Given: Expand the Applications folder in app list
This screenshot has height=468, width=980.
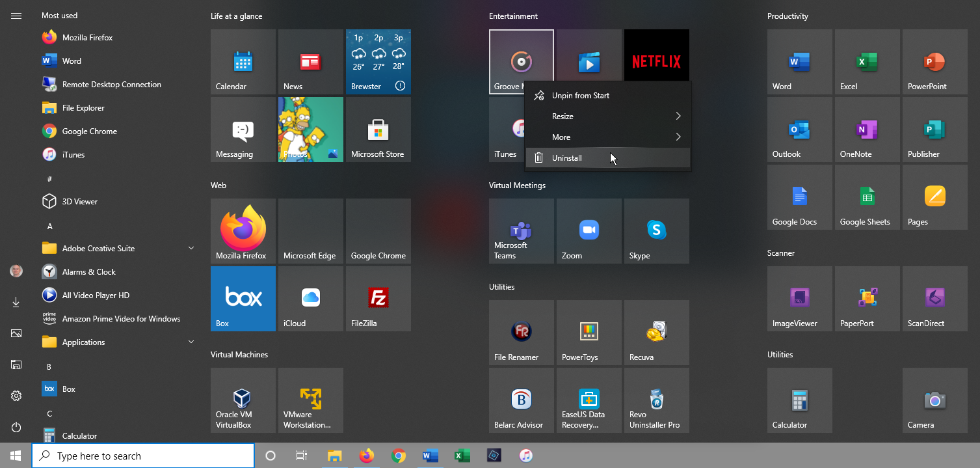Looking at the screenshot, I should (x=118, y=342).
